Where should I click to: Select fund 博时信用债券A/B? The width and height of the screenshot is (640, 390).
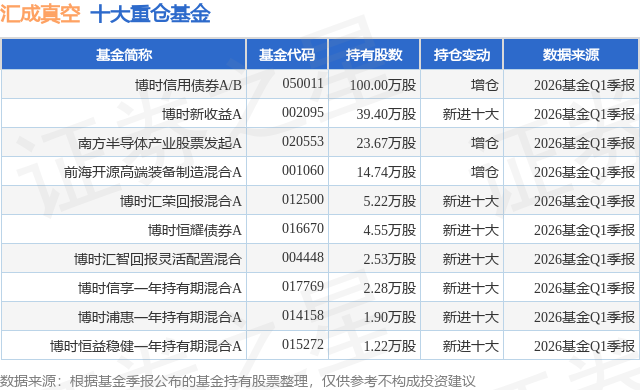(x=188, y=85)
